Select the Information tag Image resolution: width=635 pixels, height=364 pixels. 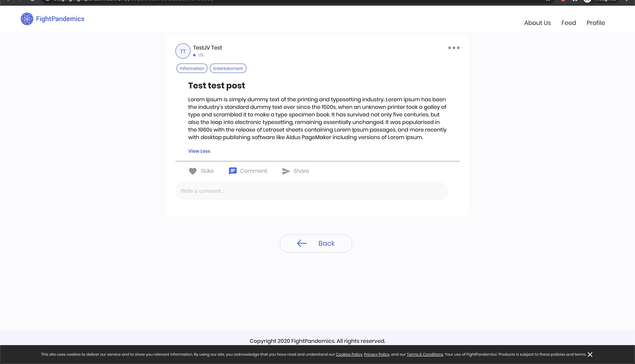point(192,68)
